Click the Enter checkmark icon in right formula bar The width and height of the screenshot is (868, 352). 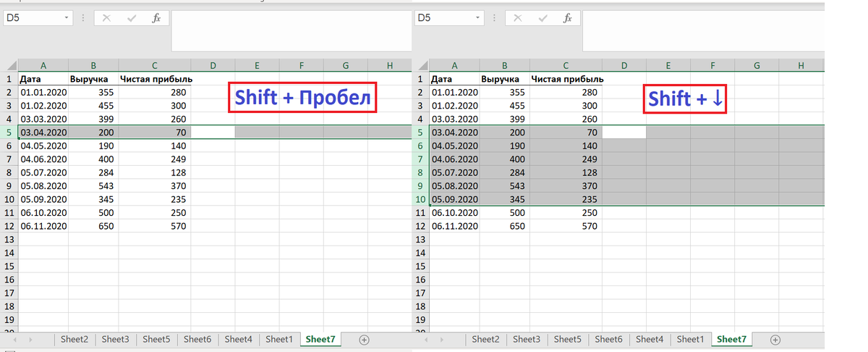point(542,18)
